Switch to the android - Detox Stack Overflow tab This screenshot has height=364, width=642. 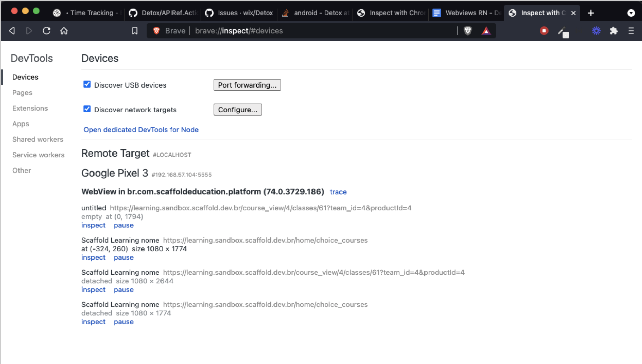coord(316,13)
